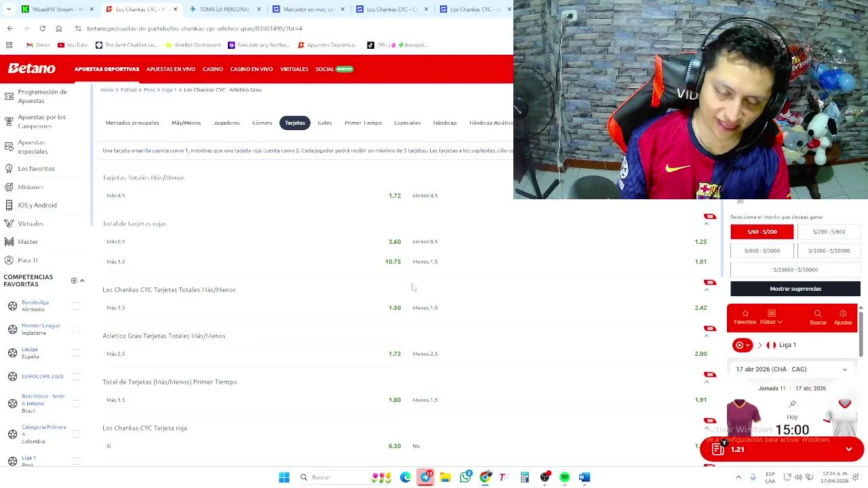The width and height of the screenshot is (868, 488).
Task: Add a favorite competition with the plus icon
Action: (74, 281)
